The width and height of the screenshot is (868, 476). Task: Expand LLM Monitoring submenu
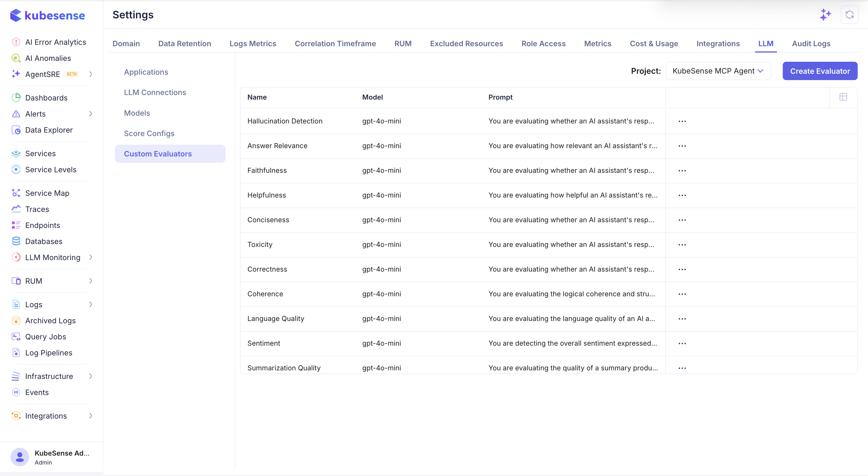tap(91, 258)
